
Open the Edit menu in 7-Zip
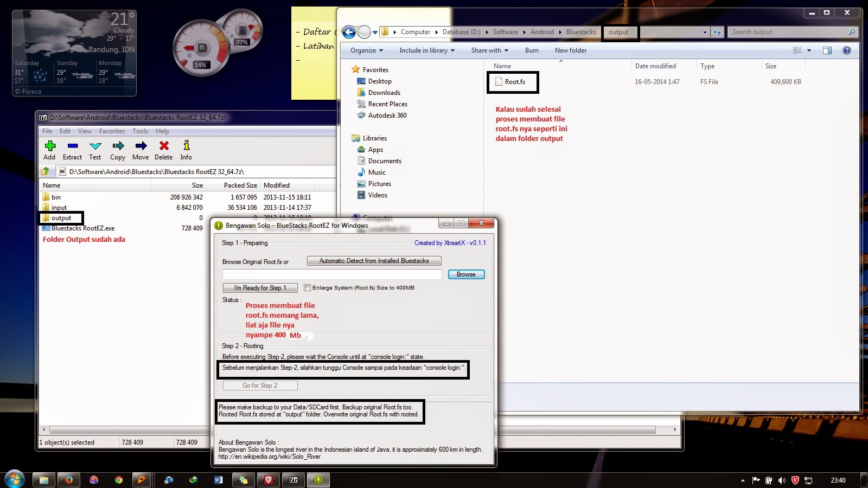click(x=65, y=131)
